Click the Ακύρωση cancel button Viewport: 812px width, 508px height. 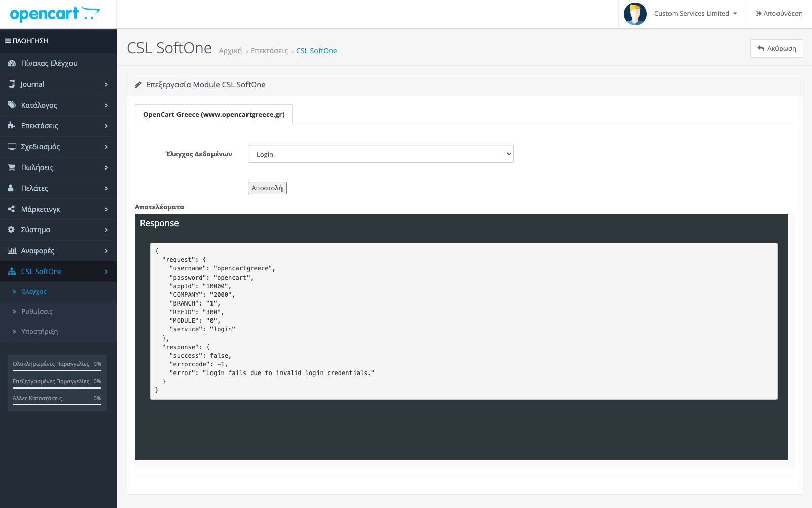776,49
